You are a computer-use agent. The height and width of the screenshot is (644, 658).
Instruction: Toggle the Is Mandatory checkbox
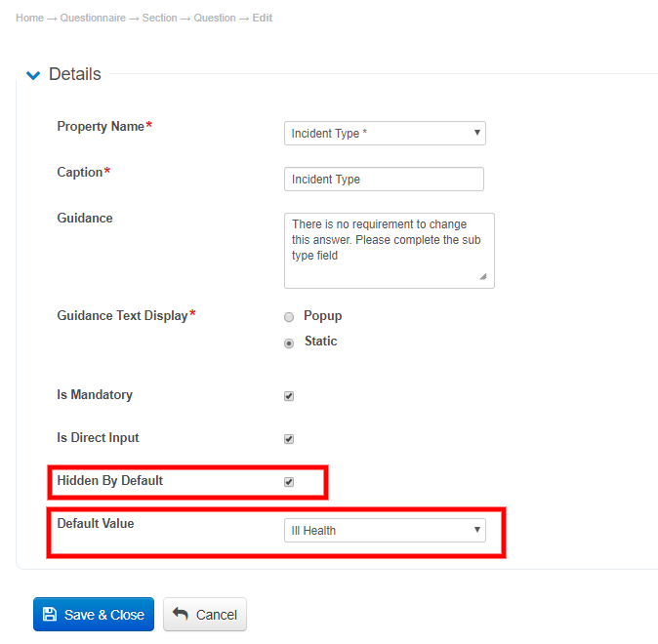pos(289,396)
